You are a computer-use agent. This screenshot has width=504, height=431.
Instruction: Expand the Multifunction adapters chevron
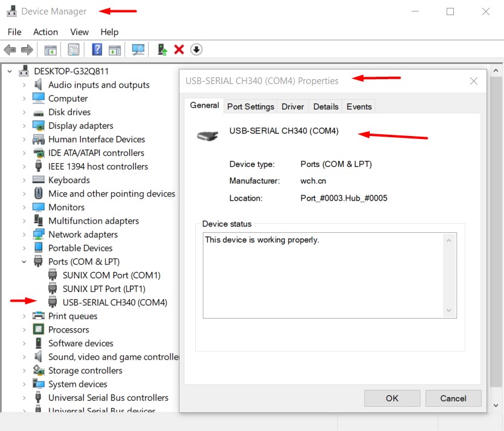(24, 221)
